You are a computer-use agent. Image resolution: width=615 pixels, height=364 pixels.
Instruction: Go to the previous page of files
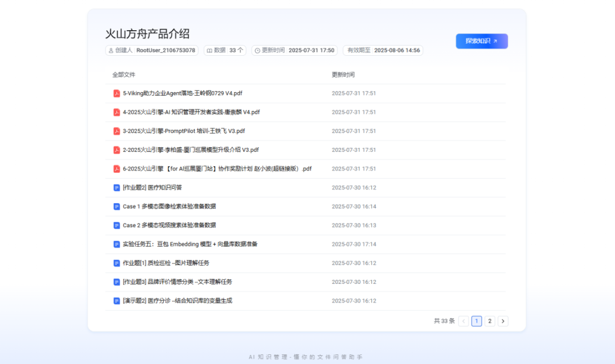point(464,321)
